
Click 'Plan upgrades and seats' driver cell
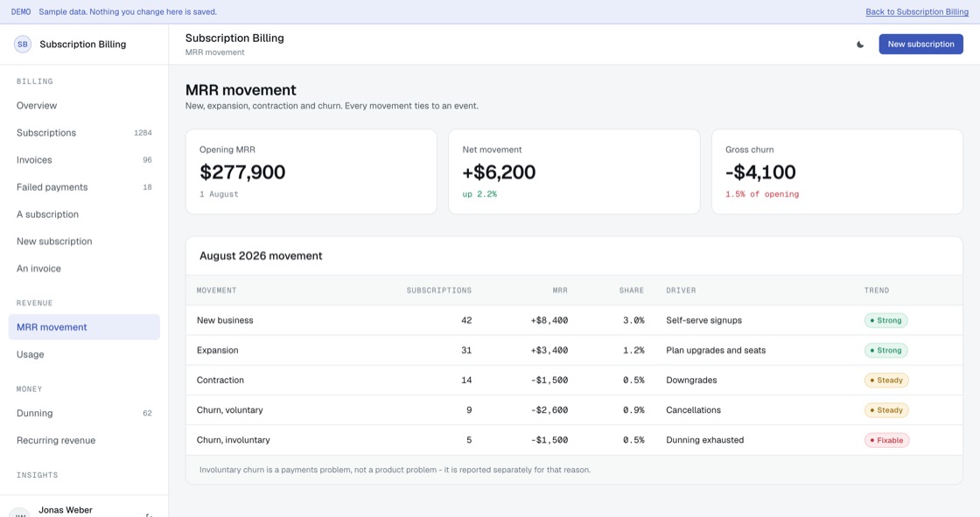point(716,350)
